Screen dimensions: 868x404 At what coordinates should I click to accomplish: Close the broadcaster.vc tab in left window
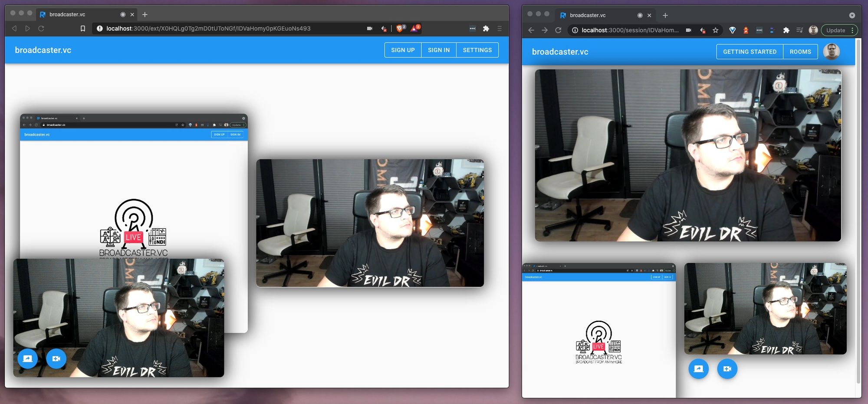pos(132,14)
